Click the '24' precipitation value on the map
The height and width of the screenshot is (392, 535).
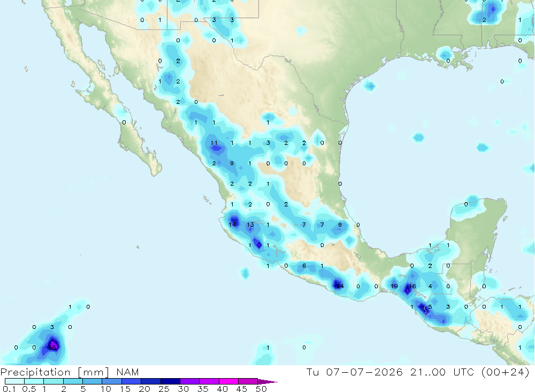[x=340, y=286]
